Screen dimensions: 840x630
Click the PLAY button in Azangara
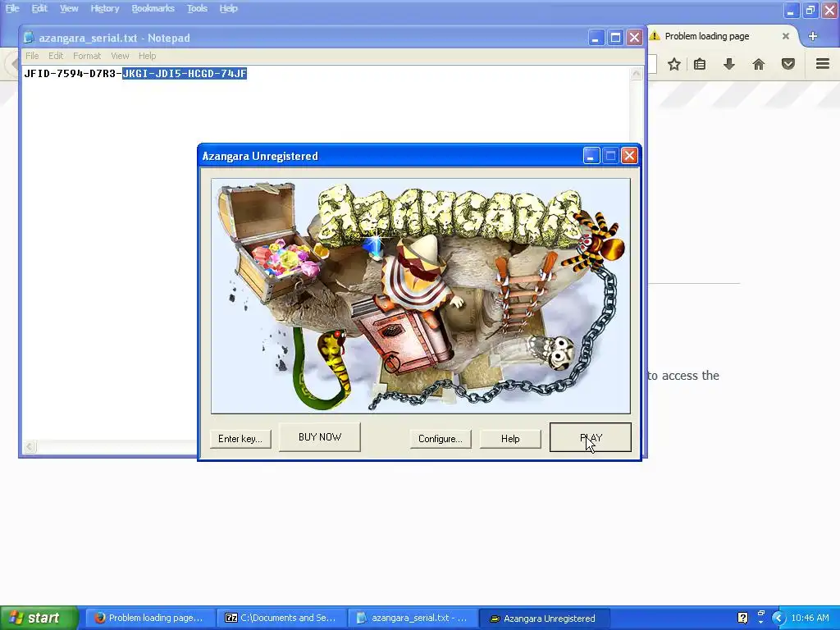pyautogui.click(x=591, y=437)
